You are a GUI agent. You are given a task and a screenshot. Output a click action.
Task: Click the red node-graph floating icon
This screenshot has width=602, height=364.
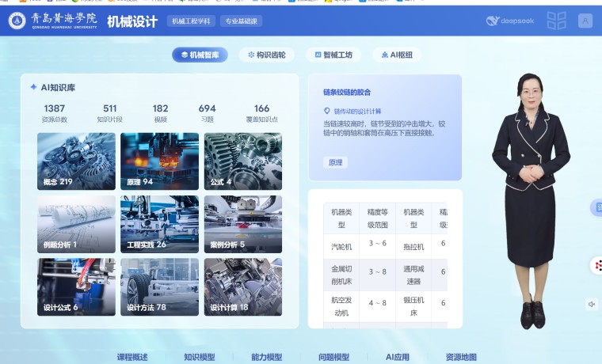596,265
